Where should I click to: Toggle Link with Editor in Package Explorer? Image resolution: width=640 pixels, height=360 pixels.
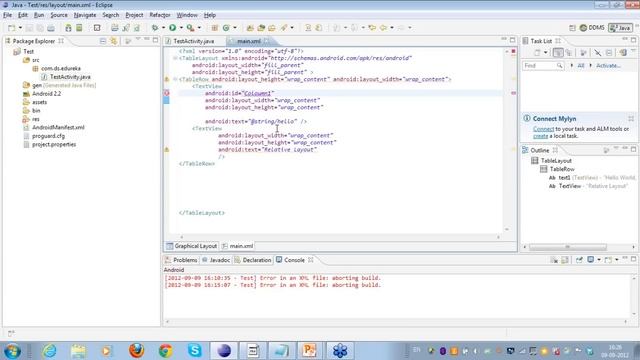pos(113,41)
